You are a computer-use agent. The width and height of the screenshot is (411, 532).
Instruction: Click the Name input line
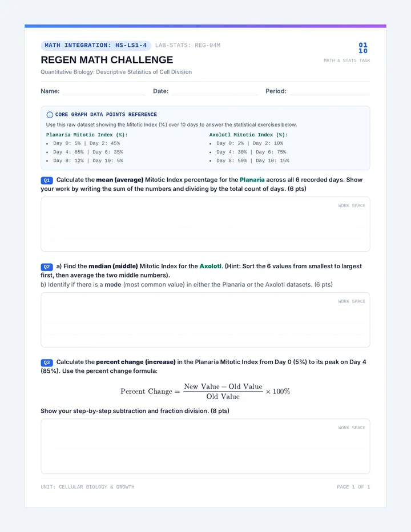(104, 91)
